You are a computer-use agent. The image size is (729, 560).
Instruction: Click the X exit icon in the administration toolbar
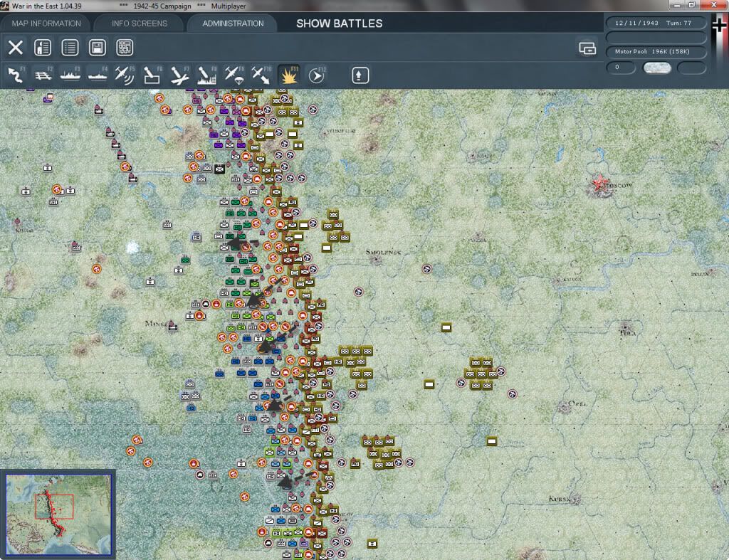click(16, 48)
